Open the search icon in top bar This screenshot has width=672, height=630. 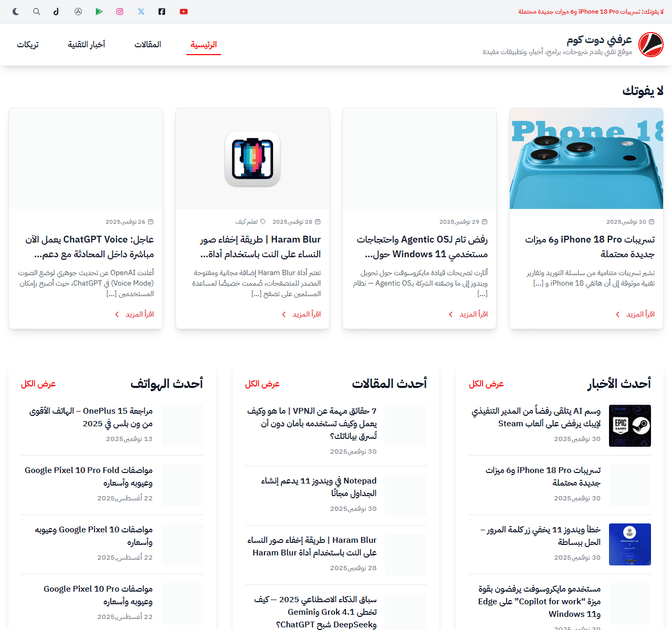[x=37, y=12]
